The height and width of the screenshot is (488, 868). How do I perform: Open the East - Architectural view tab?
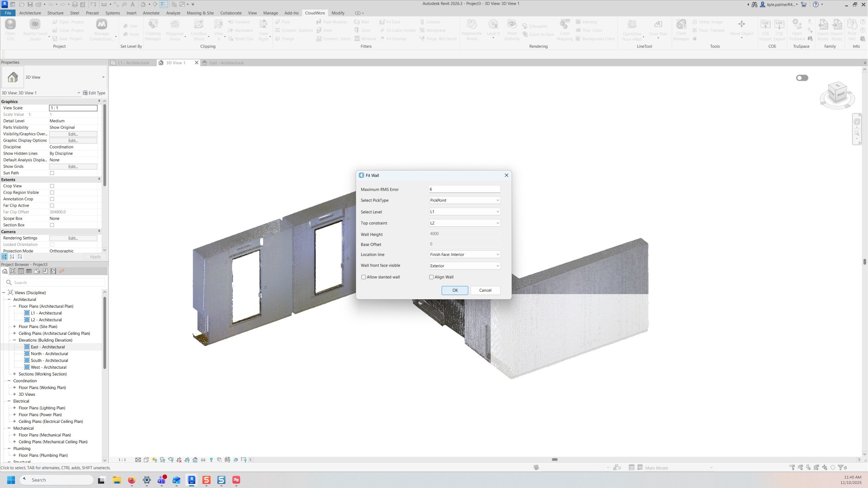[226, 63]
